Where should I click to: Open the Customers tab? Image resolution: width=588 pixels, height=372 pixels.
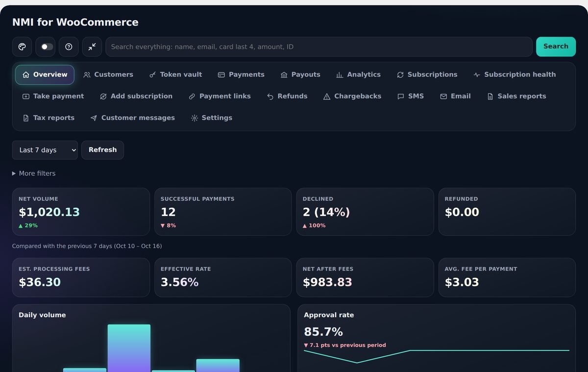pos(108,75)
